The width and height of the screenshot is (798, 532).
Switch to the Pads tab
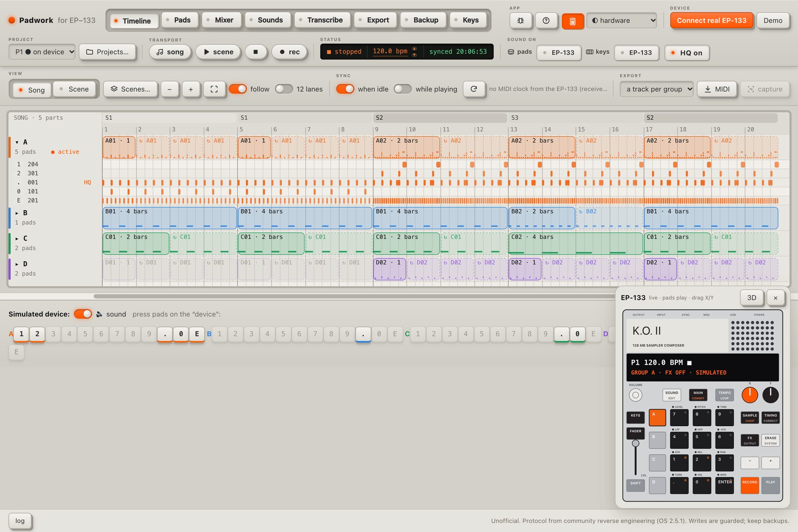pyautogui.click(x=179, y=20)
